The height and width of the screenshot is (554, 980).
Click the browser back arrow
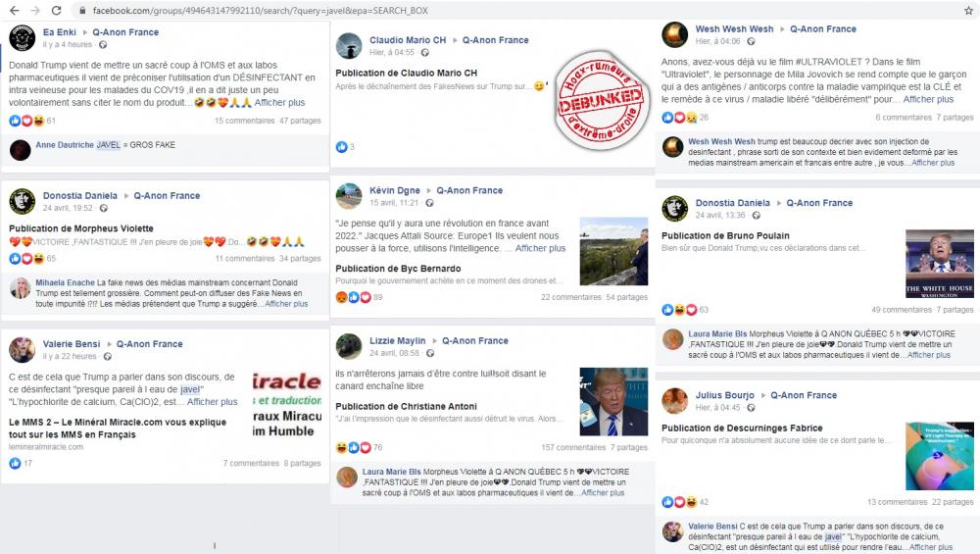[14, 11]
